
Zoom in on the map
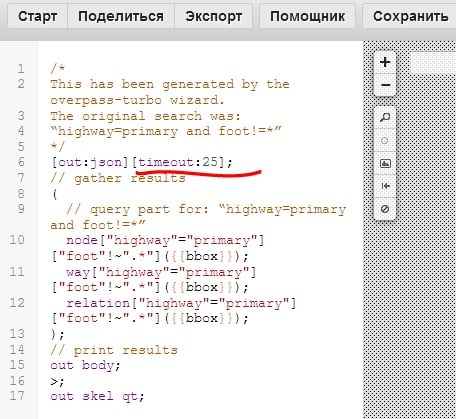[385, 62]
